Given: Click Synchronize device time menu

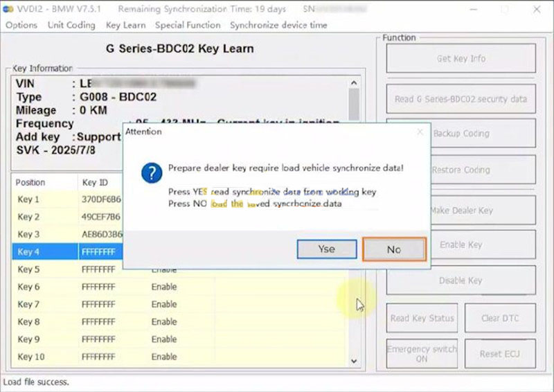Looking at the screenshot, I should click(x=278, y=25).
